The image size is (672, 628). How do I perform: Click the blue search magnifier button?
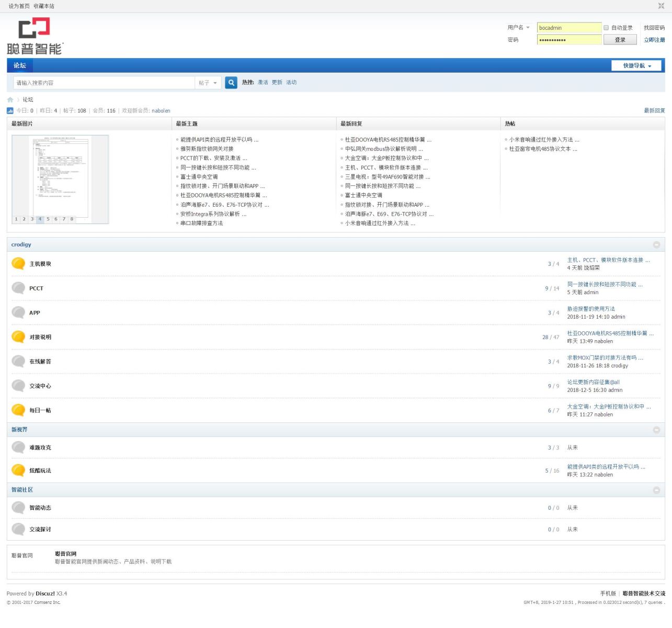click(231, 83)
